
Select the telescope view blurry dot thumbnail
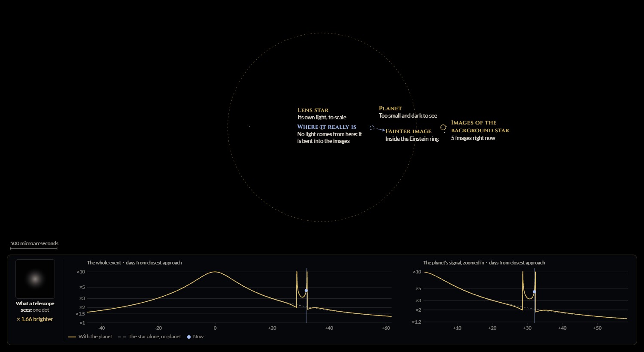[x=35, y=279]
